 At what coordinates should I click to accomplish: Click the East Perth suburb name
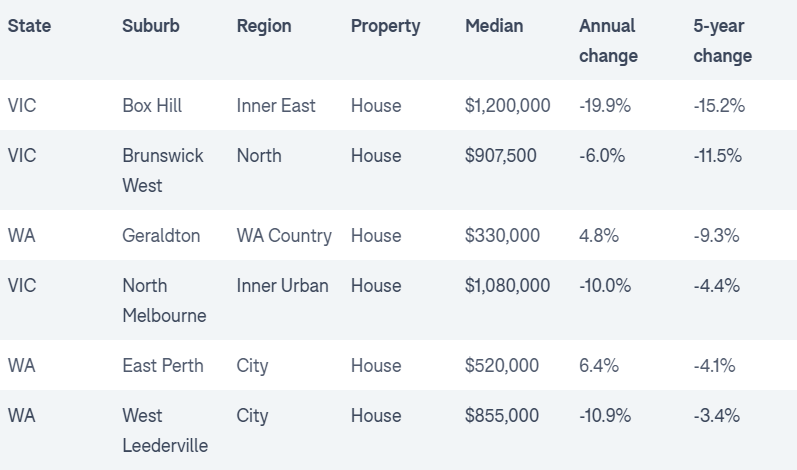tap(163, 366)
